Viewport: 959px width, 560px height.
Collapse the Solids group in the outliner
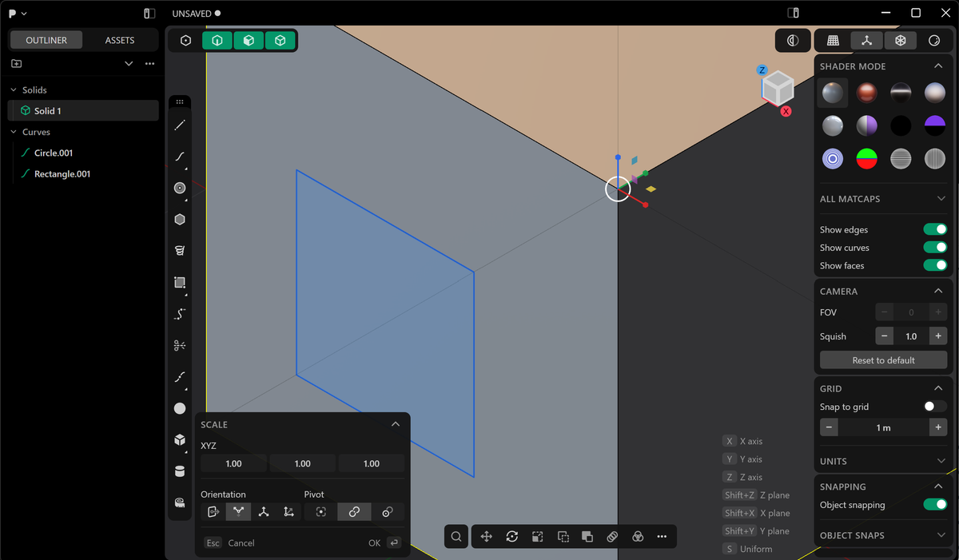[12, 89]
